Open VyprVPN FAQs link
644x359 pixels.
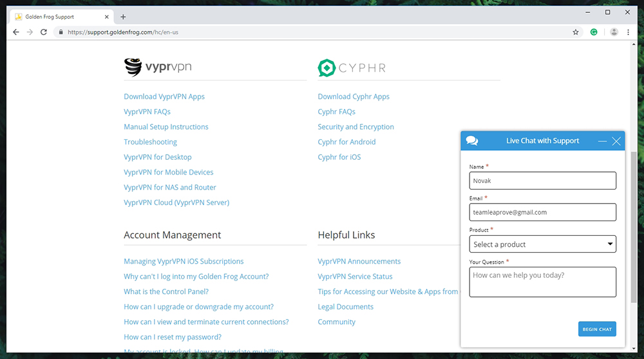click(147, 112)
